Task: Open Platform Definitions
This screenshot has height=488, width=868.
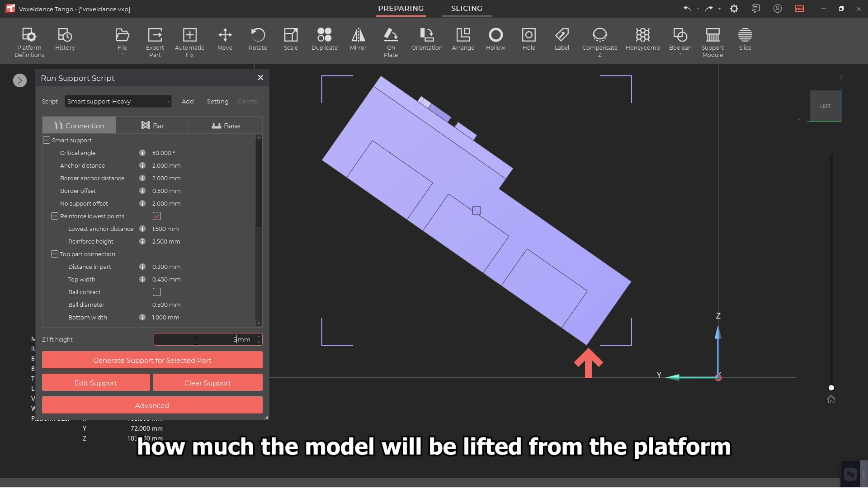Action: coord(29,41)
